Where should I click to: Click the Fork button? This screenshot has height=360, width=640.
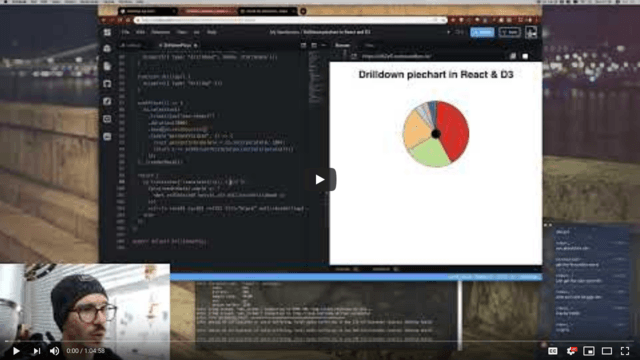pyautogui.click(x=509, y=32)
